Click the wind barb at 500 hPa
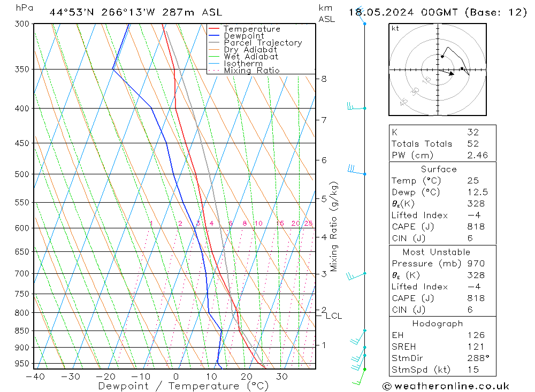535x392 pixels. coord(357,170)
